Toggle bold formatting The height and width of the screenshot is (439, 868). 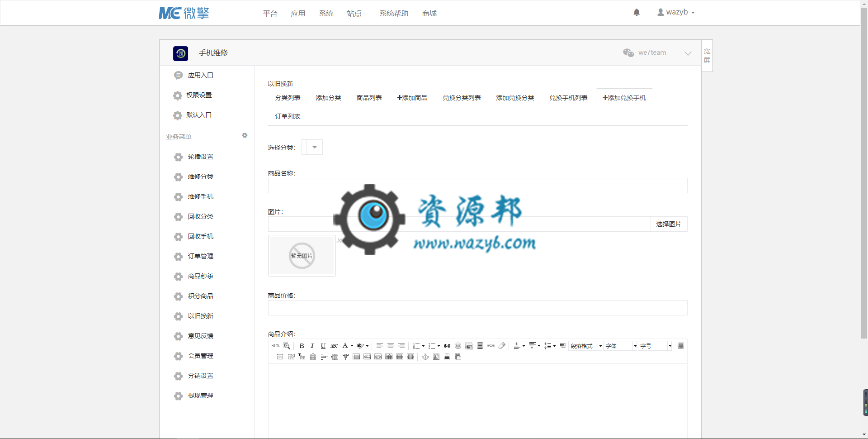[x=302, y=346]
